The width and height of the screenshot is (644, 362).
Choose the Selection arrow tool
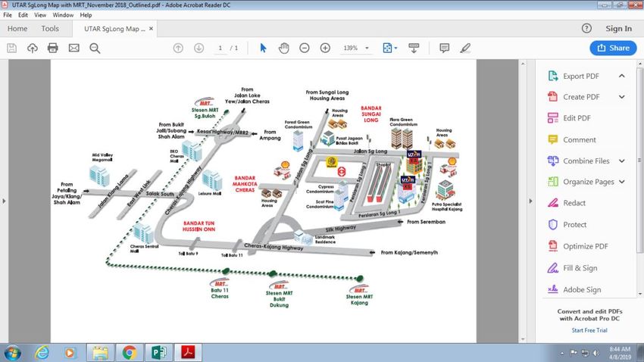click(x=263, y=48)
